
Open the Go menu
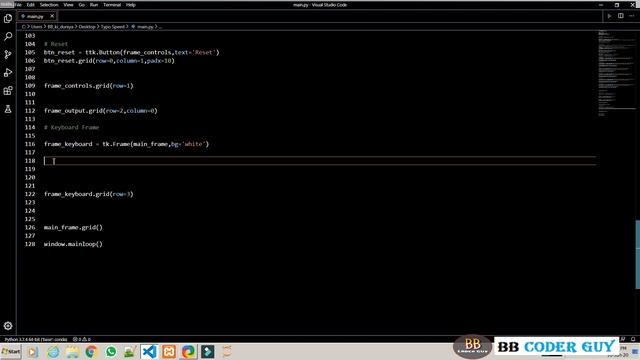[x=82, y=5]
